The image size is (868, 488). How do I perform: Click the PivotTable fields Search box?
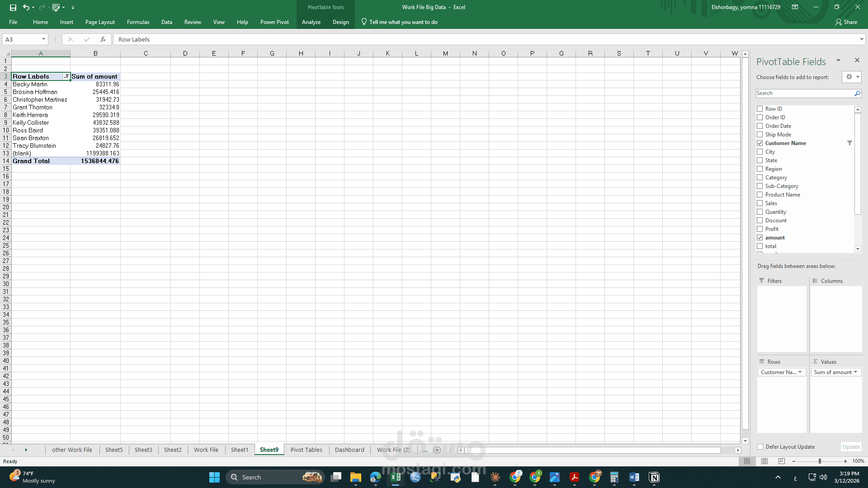804,93
